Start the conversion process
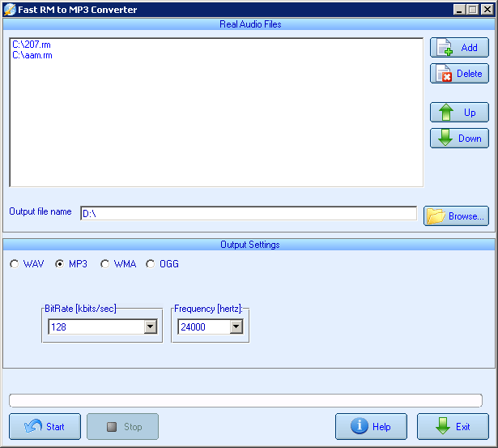The image size is (498, 448). coord(45,427)
